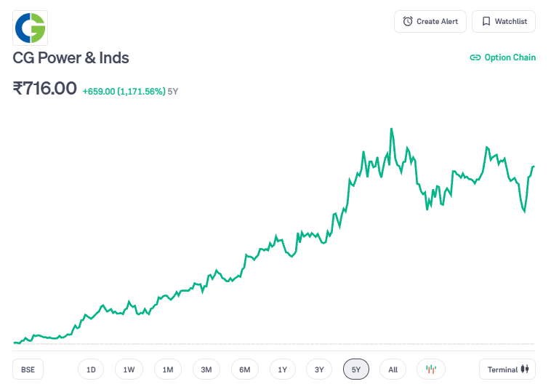Show the All time price history
Screen dimensions: 551x392
[x=393, y=369]
